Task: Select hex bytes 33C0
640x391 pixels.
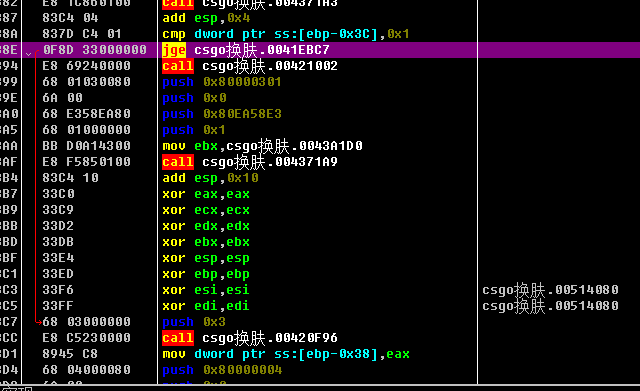Action: pyautogui.click(x=58, y=193)
